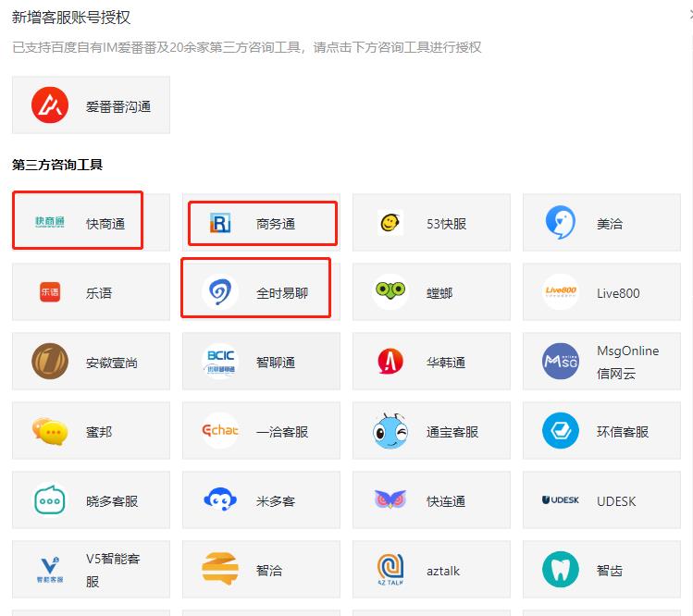Pick the 通宝客服 blue ant icon
693x616 pixels.
click(x=390, y=430)
